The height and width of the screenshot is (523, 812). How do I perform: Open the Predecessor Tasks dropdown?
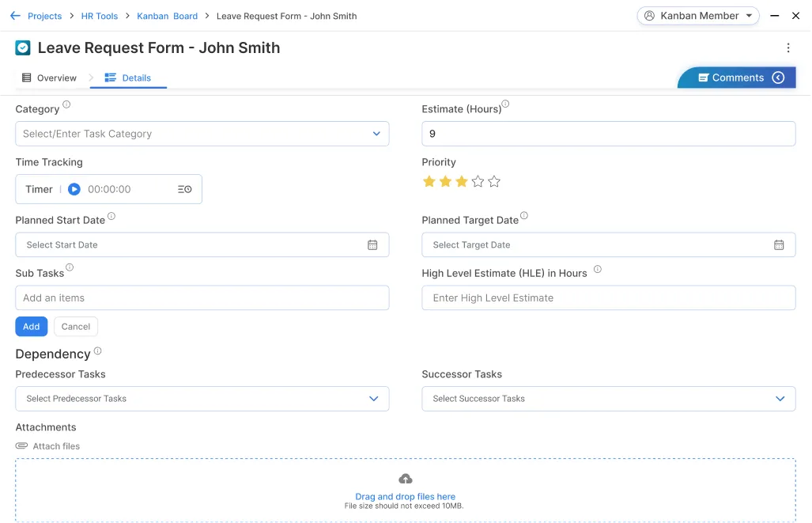[373, 399]
